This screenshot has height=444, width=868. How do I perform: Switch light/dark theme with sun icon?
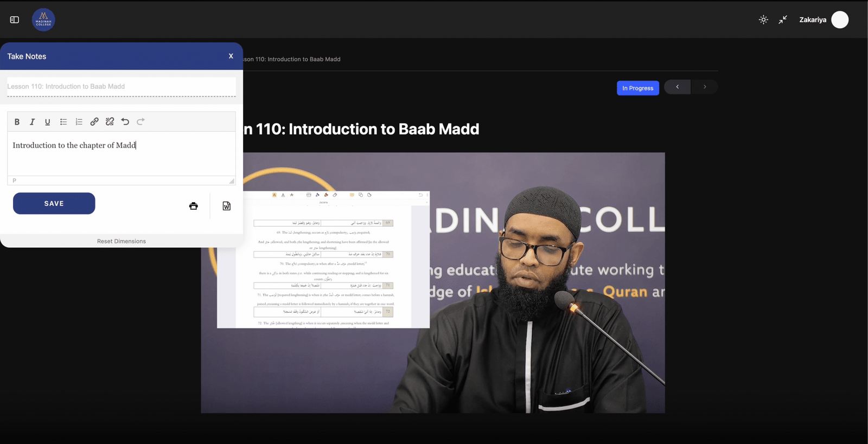(x=763, y=20)
